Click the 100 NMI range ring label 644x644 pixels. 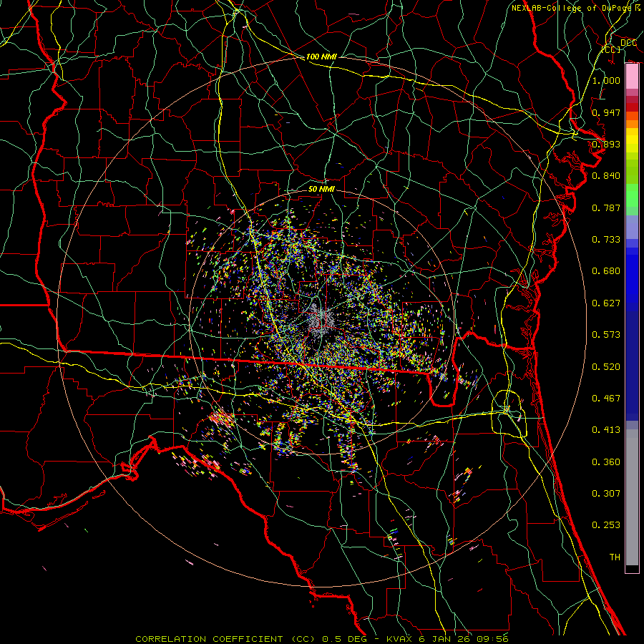point(321,57)
